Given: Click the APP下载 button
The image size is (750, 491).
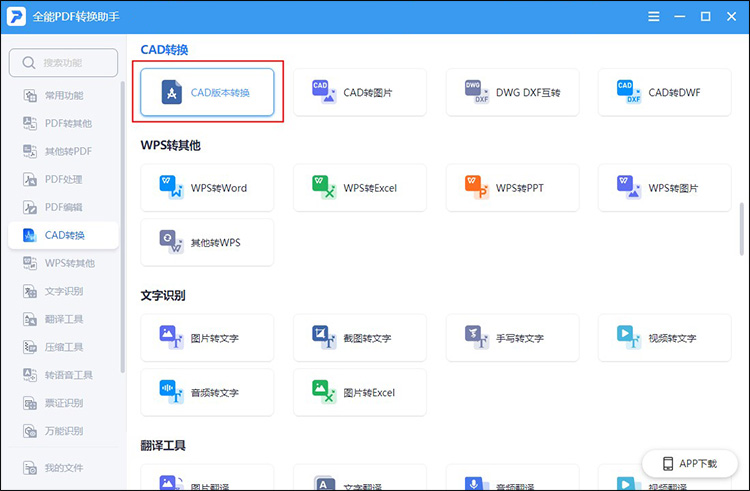Looking at the screenshot, I should tap(690, 463).
